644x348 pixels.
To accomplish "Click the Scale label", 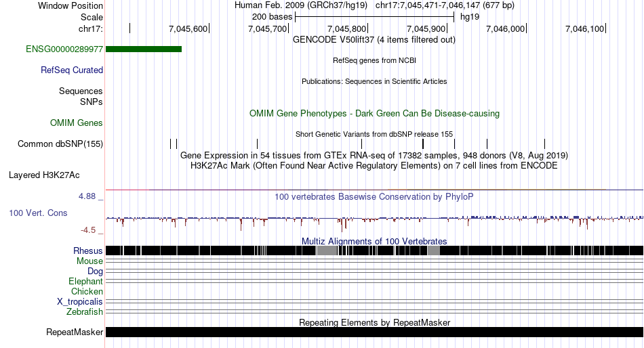I will (92, 17).
